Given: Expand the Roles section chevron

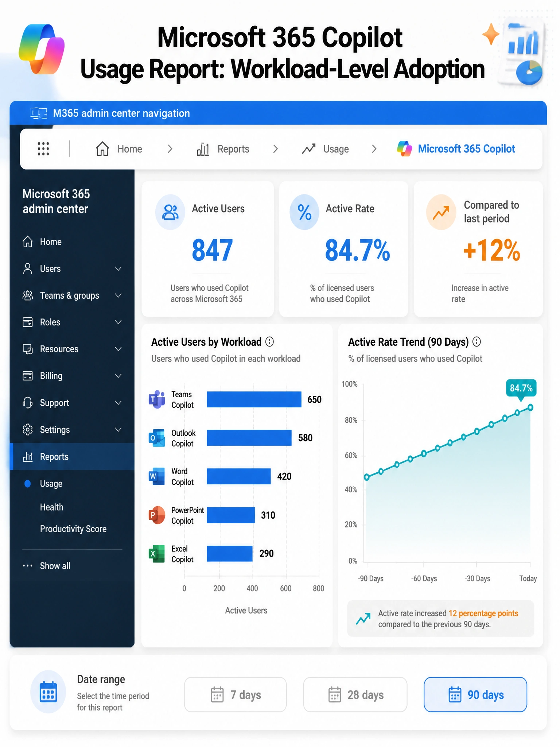Looking at the screenshot, I should point(118,322).
